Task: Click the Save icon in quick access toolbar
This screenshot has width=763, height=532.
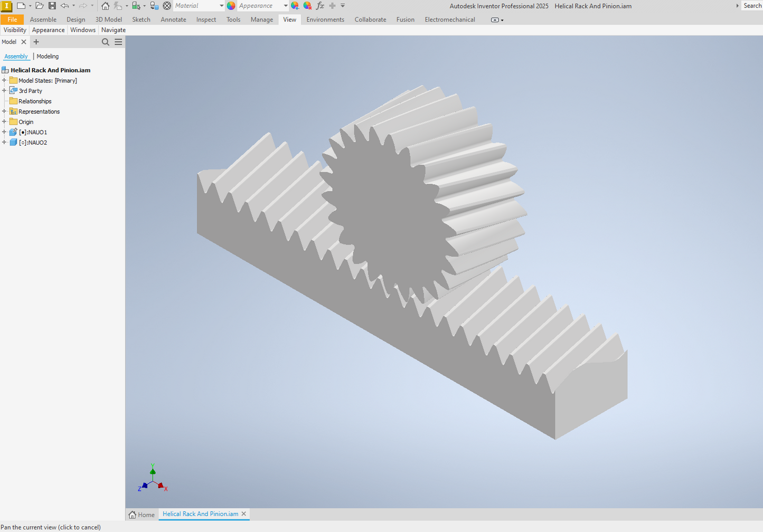Action: tap(52, 6)
